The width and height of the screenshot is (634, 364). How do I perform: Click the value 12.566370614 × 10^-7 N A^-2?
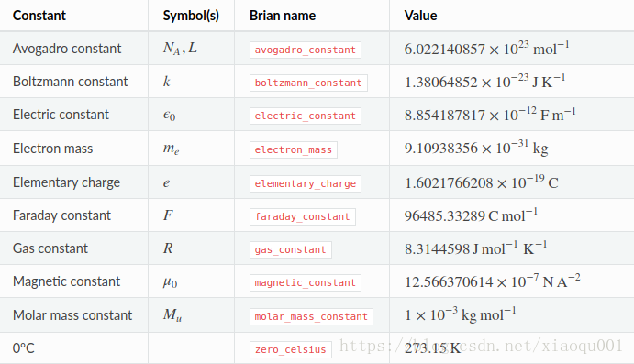point(493,281)
